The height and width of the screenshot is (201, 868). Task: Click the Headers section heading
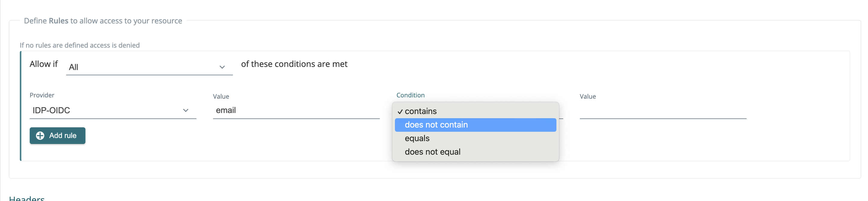click(27, 199)
